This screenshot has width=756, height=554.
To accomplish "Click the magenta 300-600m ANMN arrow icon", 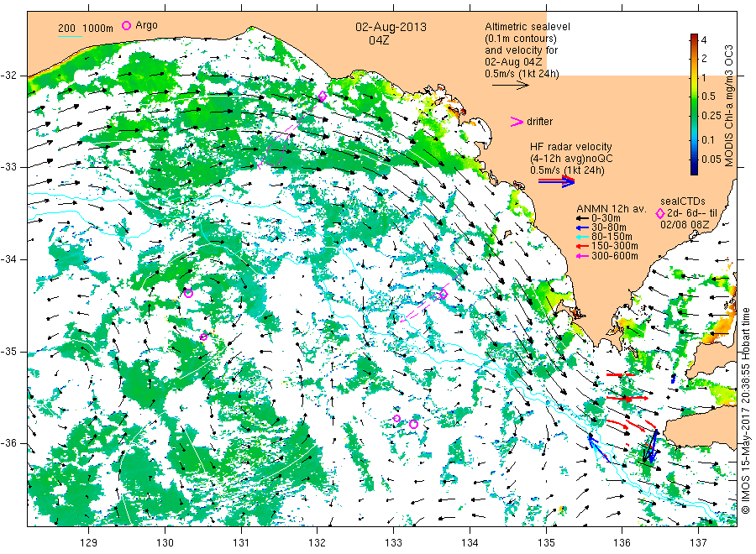I will pos(582,256).
